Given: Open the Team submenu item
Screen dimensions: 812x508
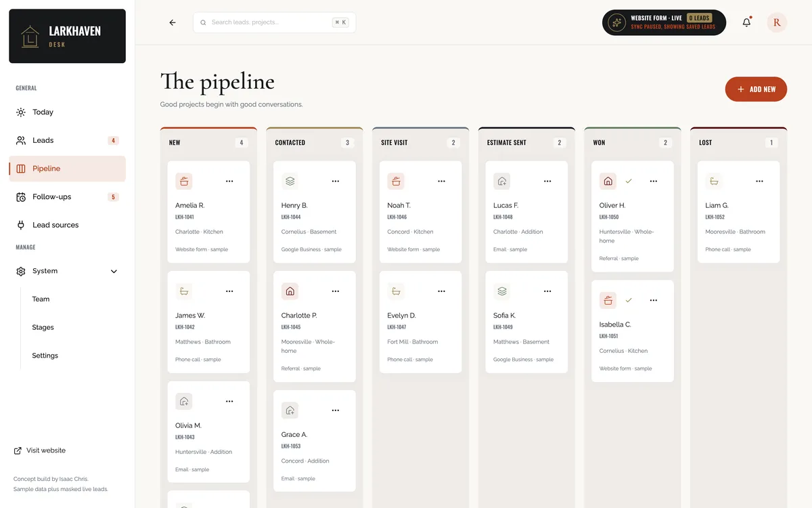Looking at the screenshot, I should tap(41, 299).
